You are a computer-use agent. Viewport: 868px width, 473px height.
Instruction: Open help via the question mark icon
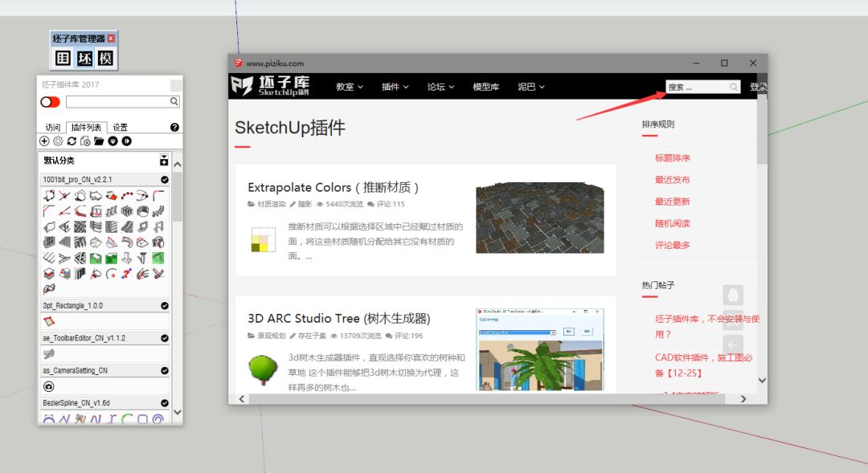tap(174, 127)
